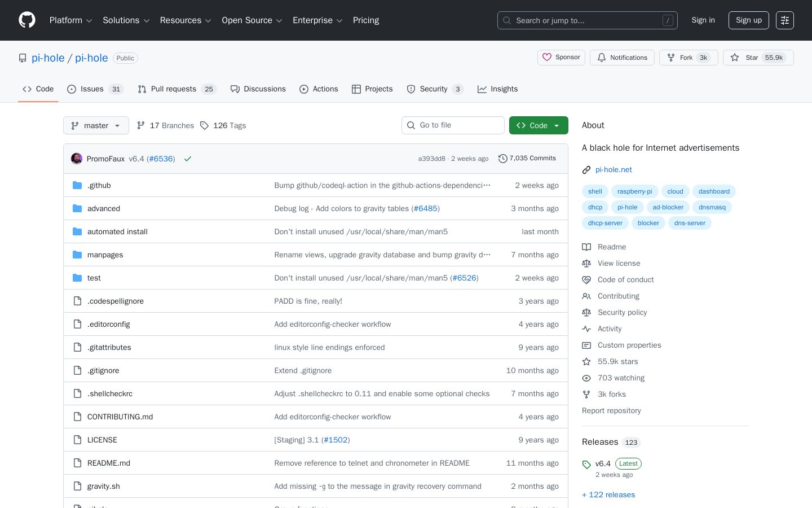Click the PromoFaux avatar image
The height and width of the screenshot is (508, 812).
(x=77, y=159)
